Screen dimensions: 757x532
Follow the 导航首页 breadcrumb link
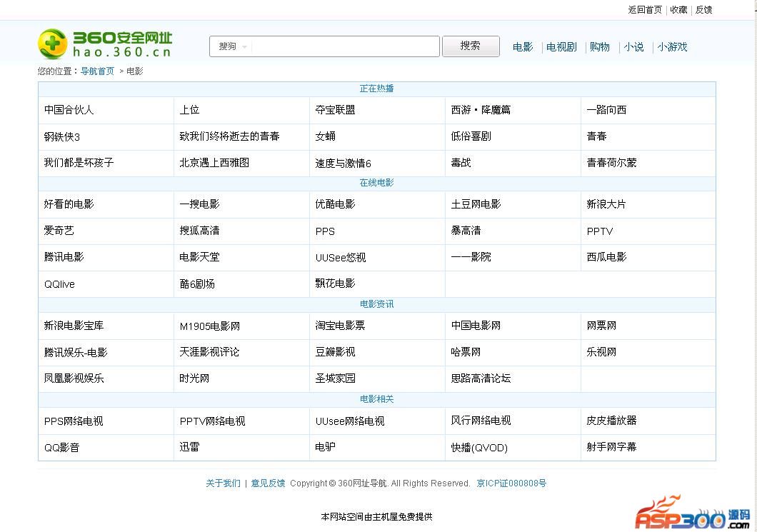tap(97, 71)
